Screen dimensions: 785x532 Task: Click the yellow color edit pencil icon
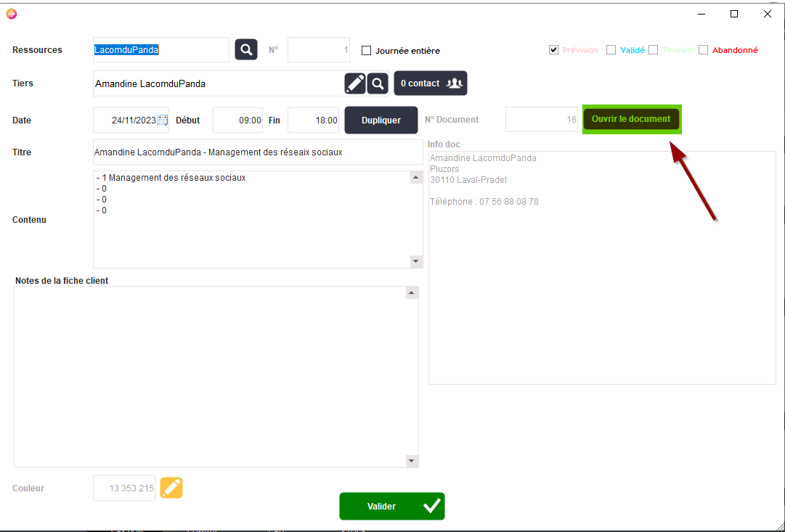tap(171, 488)
